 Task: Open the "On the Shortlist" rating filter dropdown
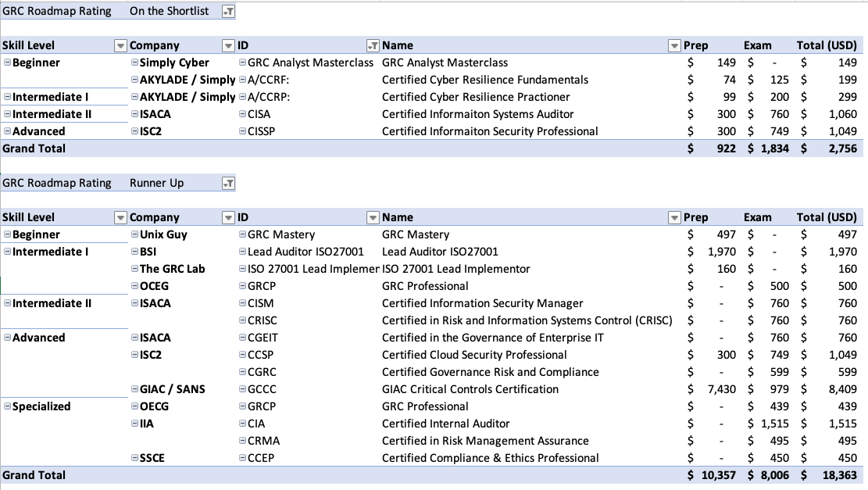coord(227,11)
